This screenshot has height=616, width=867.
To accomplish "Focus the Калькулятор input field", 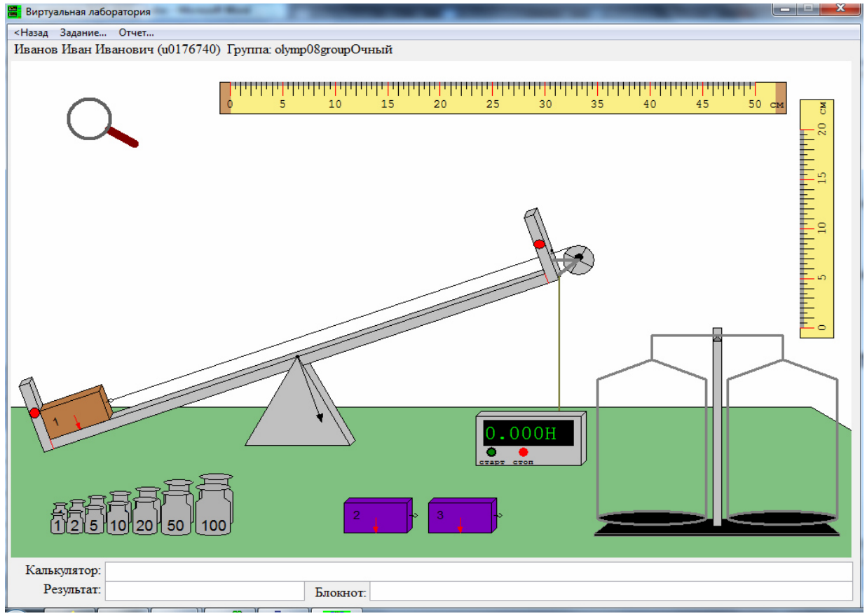I will (479, 571).
